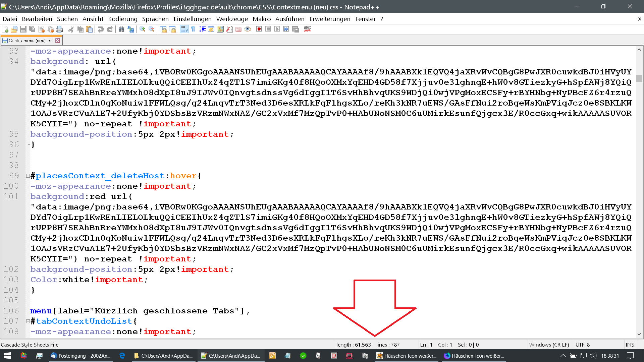644x362 pixels.
Task: Click the Windows (CR LF) status field
Action: click(549, 345)
